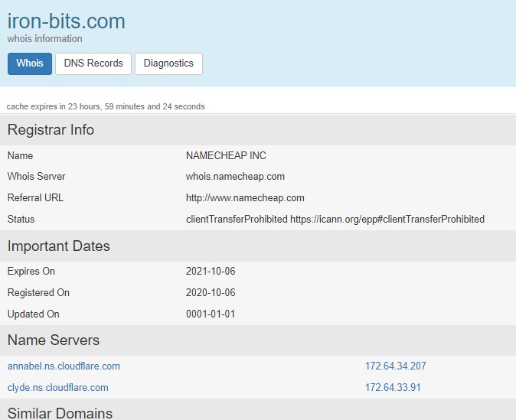Click the Updated On label
The height and width of the screenshot is (420, 516).
[x=34, y=314]
